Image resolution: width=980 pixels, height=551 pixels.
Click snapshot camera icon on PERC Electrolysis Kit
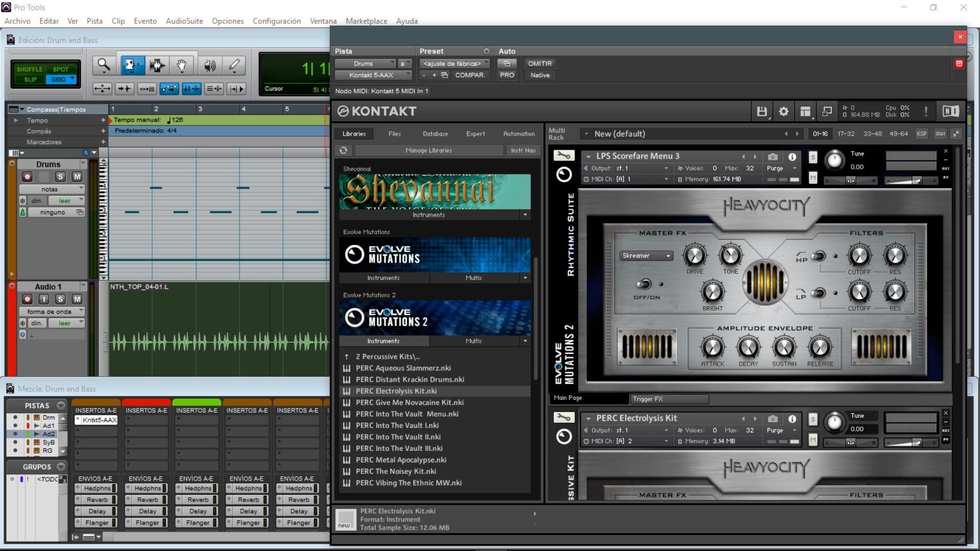pyautogui.click(x=773, y=419)
